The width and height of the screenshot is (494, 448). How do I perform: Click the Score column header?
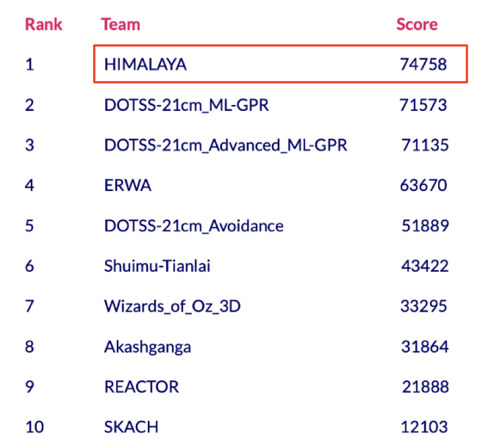click(417, 25)
